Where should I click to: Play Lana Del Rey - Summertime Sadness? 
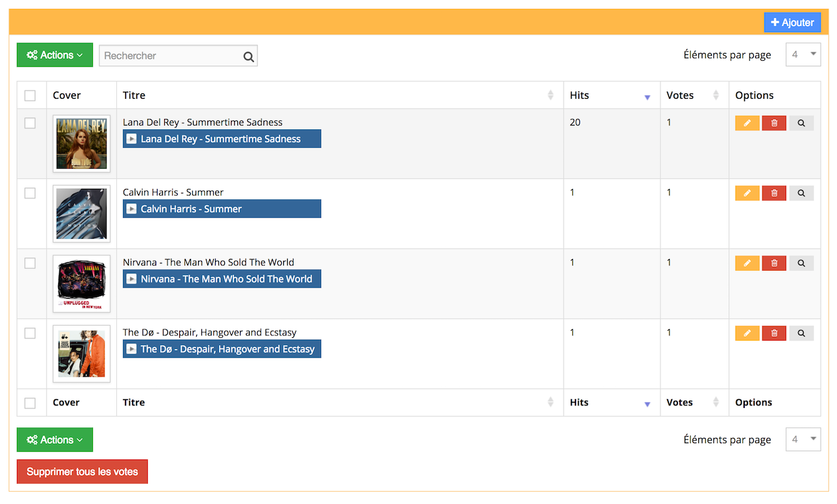pos(222,139)
